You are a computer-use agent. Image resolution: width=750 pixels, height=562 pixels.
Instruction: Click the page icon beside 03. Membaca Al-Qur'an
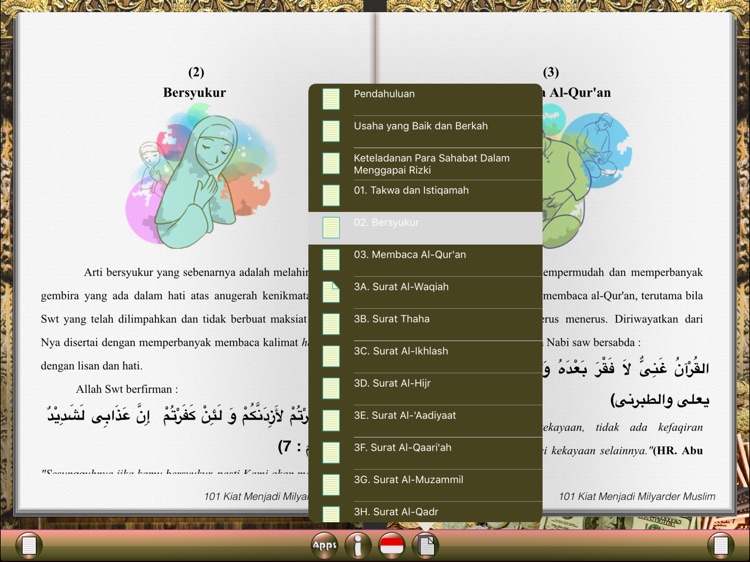(331, 259)
